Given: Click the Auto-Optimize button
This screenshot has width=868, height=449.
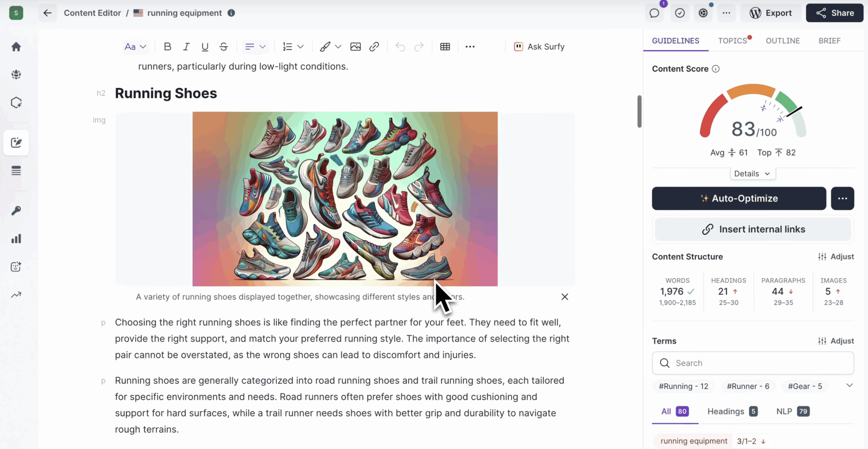Looking at the screenshot, I should [x=739, y=199].
